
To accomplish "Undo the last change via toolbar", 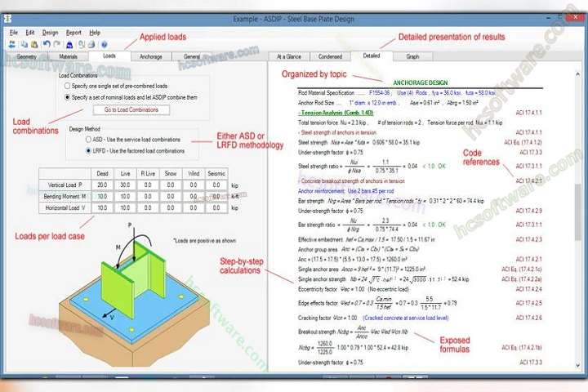I will tap(47, 45).
